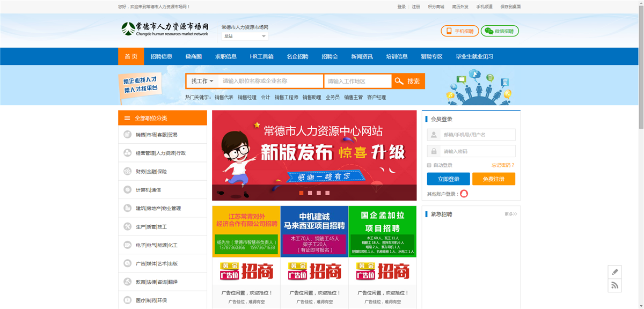Image resolution: width=644 pixels, height=309 pixels.
Task: Click the RSS feed icon
Action: click(615, 285)
